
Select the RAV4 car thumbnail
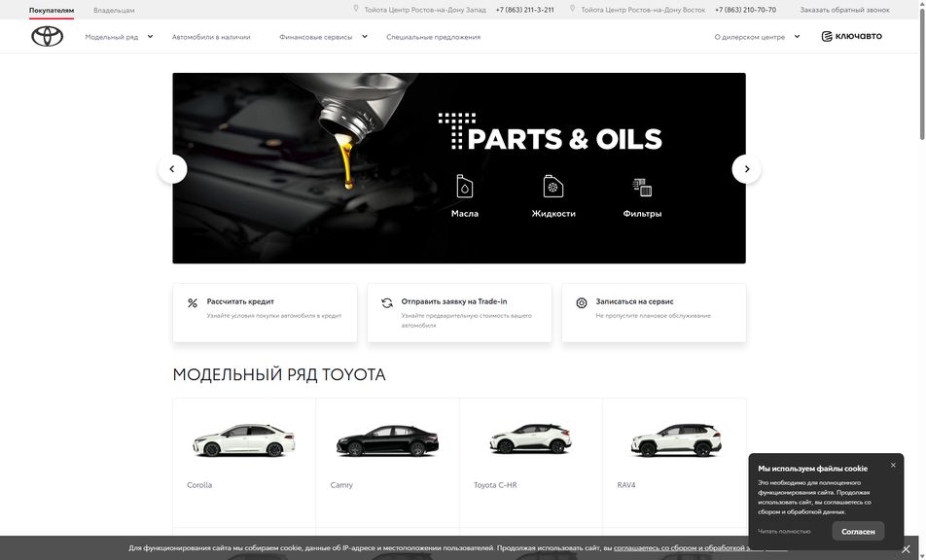676,439
